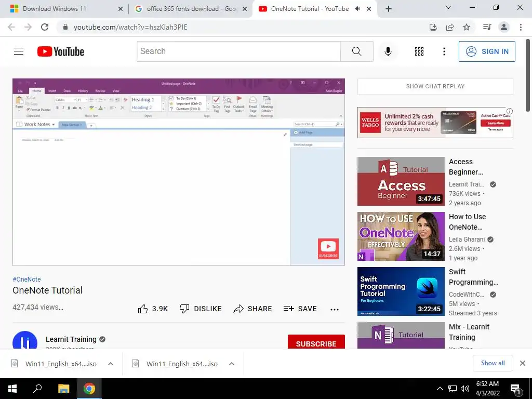This screenshot has width=532, height=399.
Task: Open the notification center icon
Action: (x=516, y=389)
